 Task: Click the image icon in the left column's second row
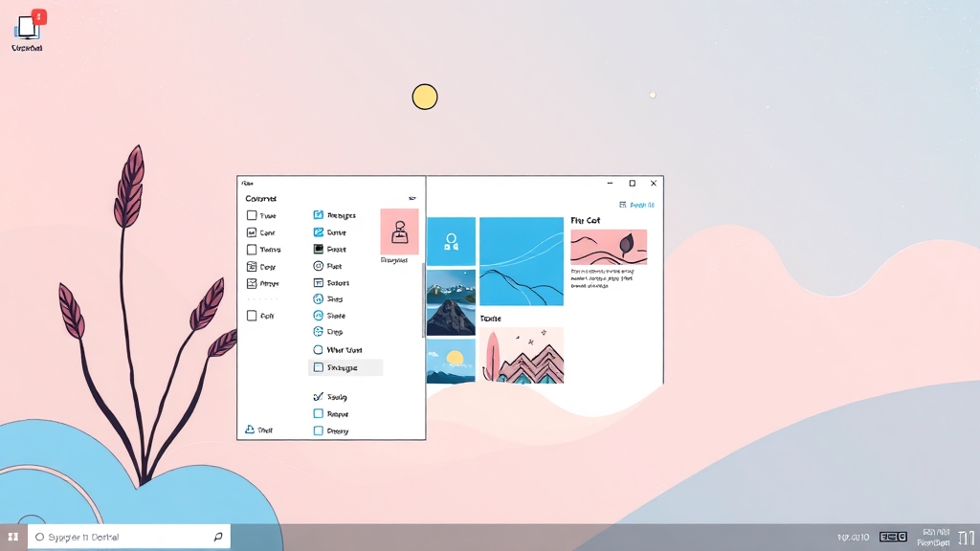tap(252, 232)
